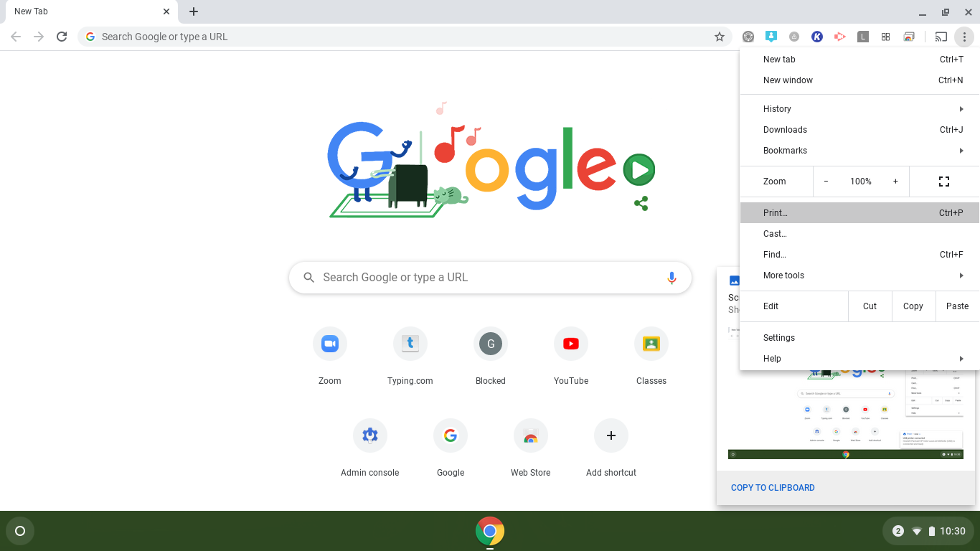Open the blue person-badge extension
The image size is (980, 551).
tap(771, 37)
